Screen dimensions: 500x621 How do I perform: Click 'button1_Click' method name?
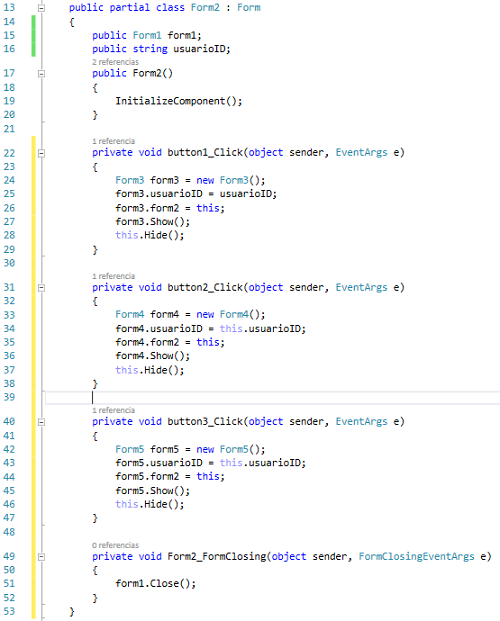(205, 152)
